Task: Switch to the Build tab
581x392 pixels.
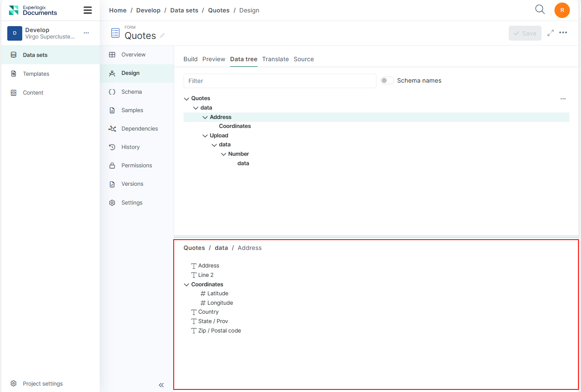Action: coord(190,59)
